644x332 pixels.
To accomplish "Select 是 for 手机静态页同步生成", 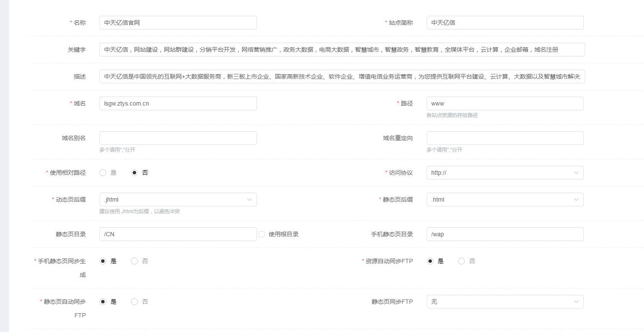I will pos(103,261).
